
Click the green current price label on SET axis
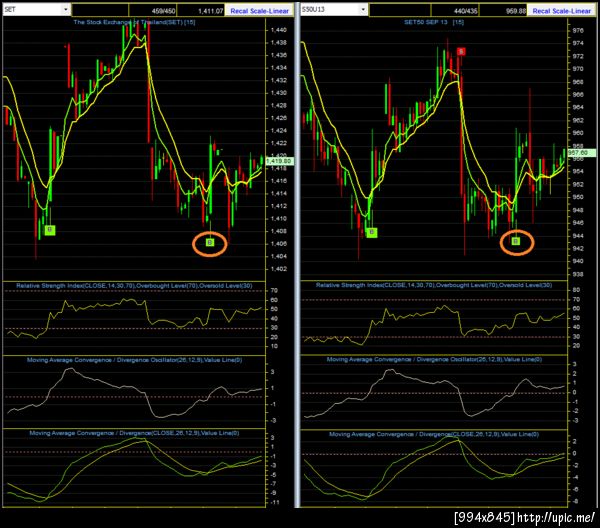click(280, 161)
